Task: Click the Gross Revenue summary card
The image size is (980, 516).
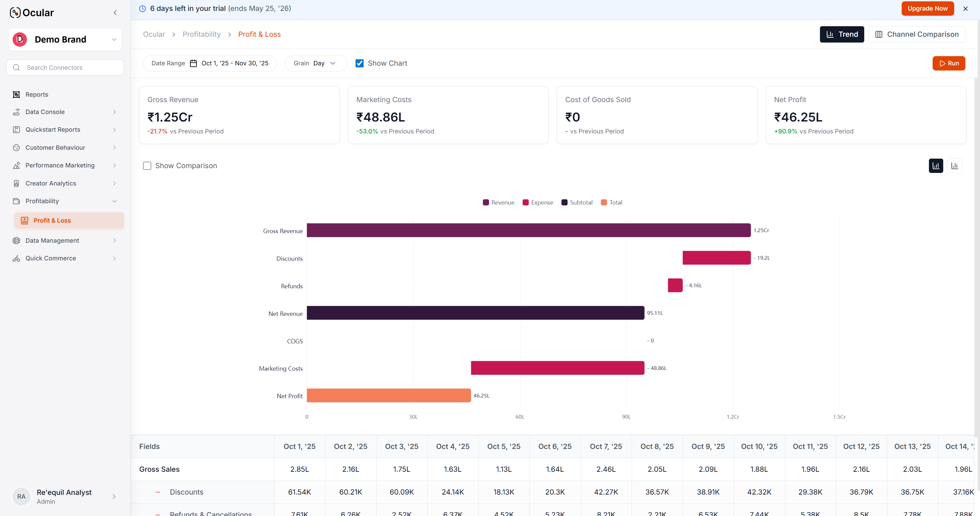Action: pyautogui.click(x=239, y=115)
